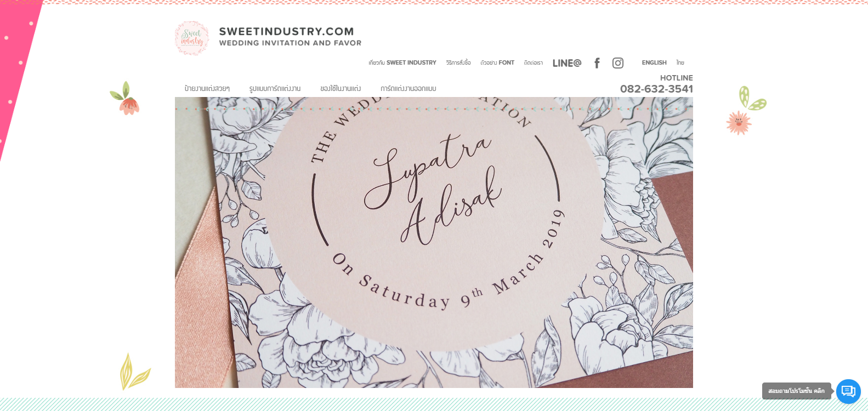
Task: Open the รูปแบบการ์ดแต่งงาน menu
Action: 275,88
